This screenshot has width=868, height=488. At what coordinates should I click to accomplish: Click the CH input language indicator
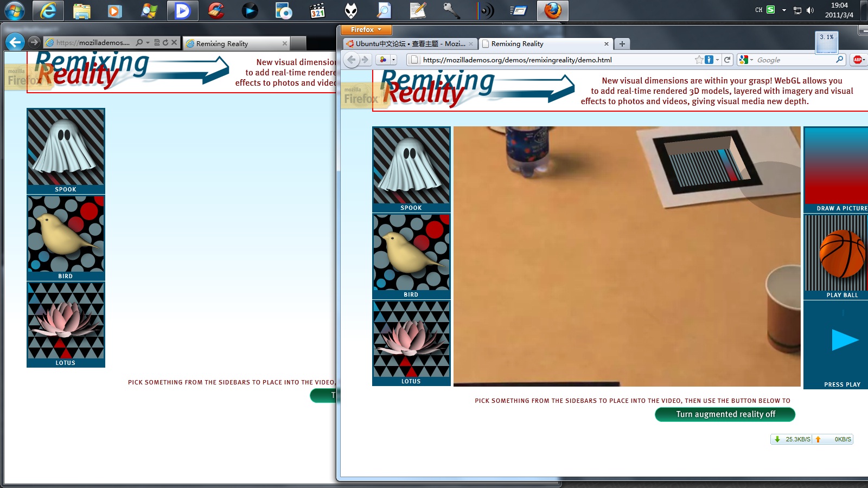pyautogui.click(x=758, y=10)
